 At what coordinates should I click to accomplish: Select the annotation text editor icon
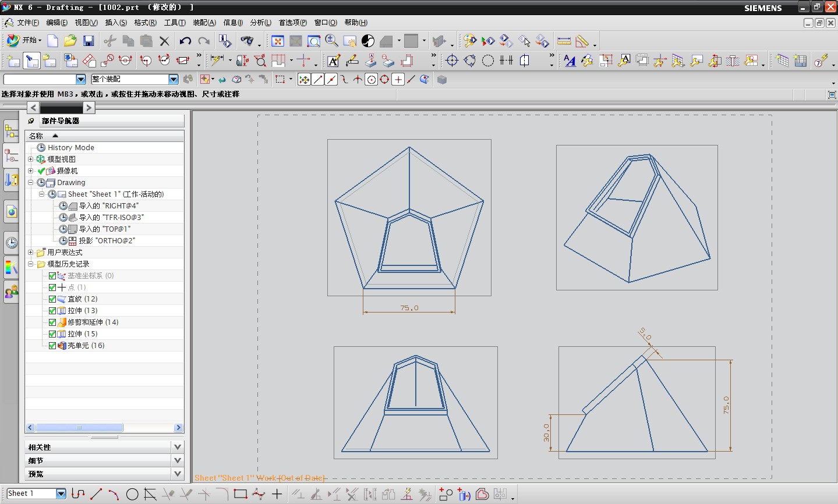pos(333,61)
